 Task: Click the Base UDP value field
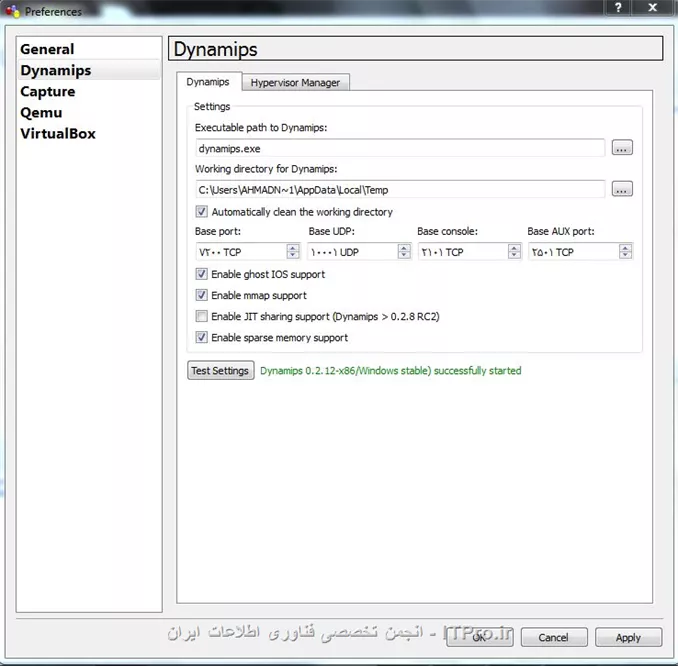tap(352, 252)
